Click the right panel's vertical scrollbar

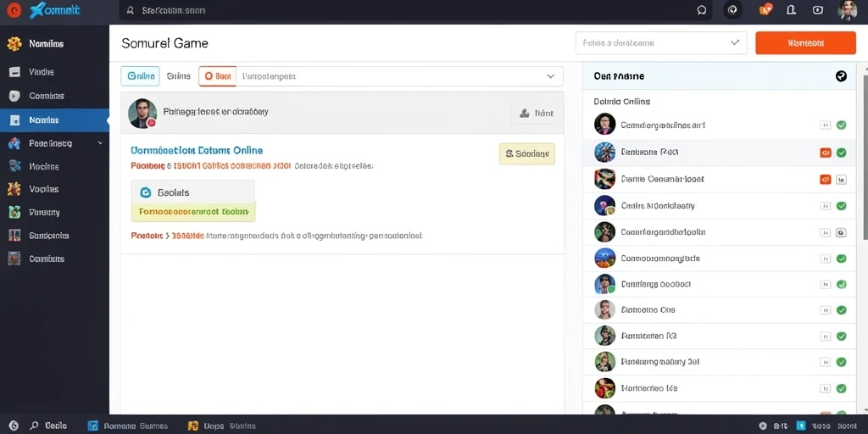pyautogui.click(x=865, y=158)
